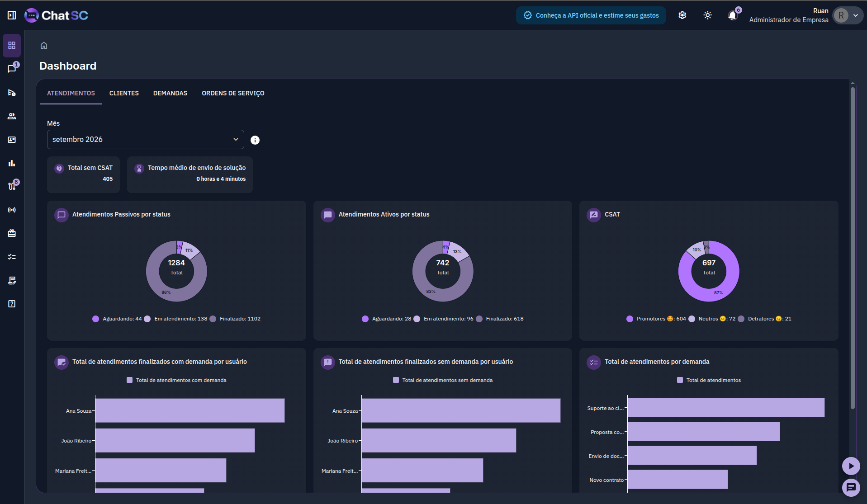Click the round play button at bottom right

point(851,466)
